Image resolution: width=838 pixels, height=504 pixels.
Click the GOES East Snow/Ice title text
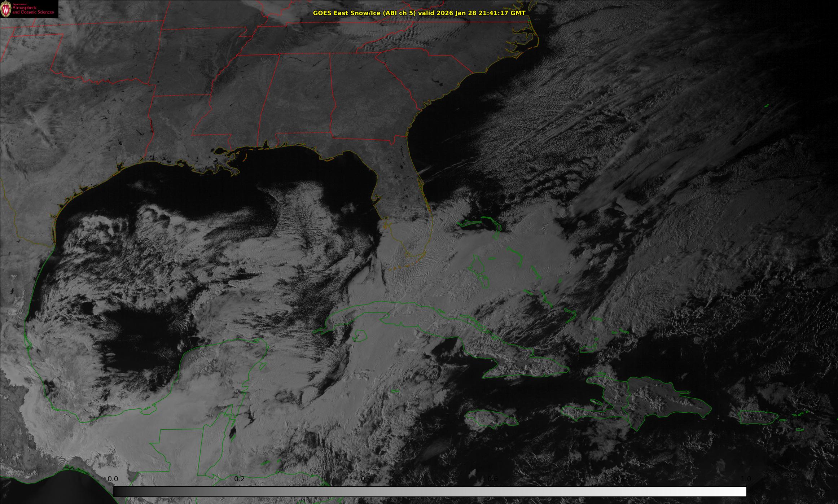(419, 13)
